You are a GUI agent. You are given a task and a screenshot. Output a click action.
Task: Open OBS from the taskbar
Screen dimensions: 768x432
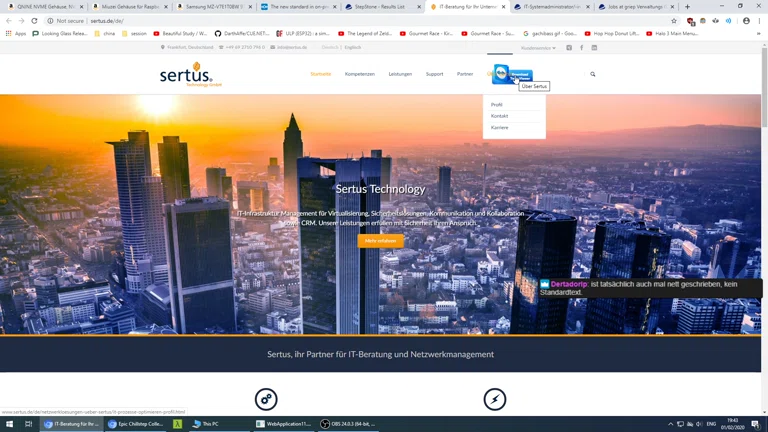click(x=348, y=424)
